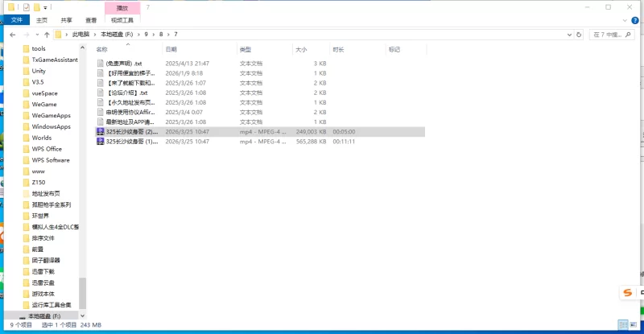Switch to the 主页 ribbon tab

point(42,20)
